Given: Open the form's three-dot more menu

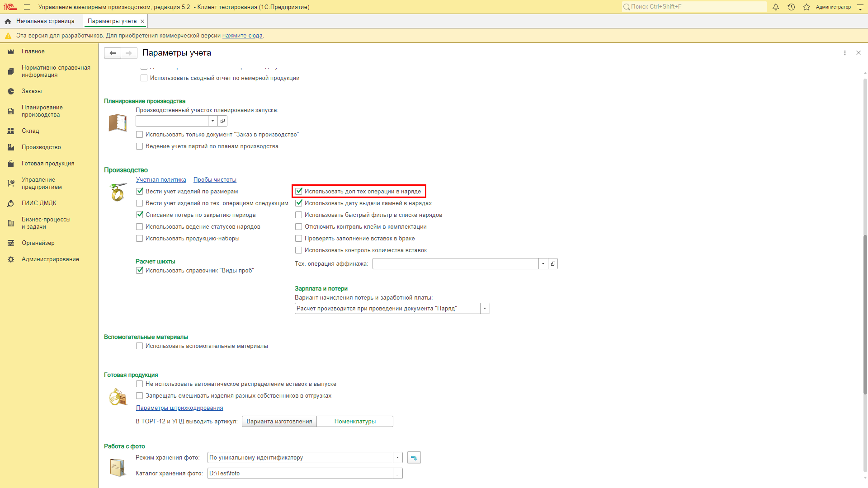Looking at the screenshot, I should pyautogui.click(x=845, y=53).
